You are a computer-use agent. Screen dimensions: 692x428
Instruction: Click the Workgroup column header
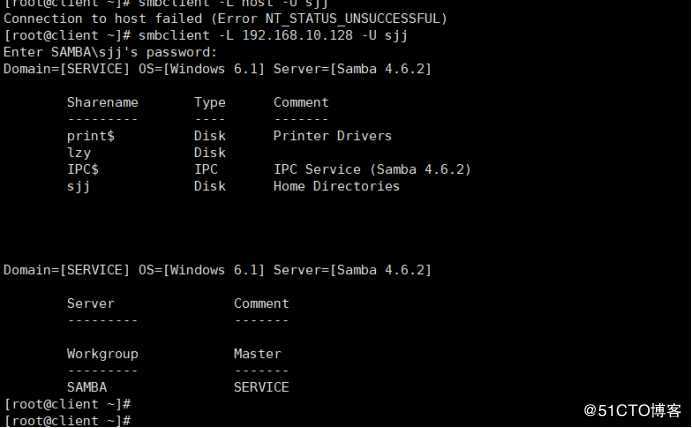(102, 354)
